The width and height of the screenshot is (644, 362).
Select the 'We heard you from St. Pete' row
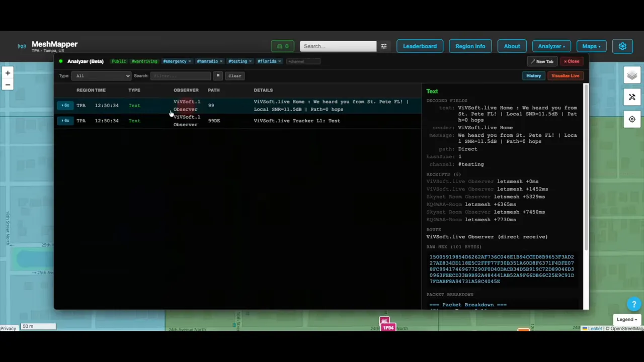click(238, 106)
